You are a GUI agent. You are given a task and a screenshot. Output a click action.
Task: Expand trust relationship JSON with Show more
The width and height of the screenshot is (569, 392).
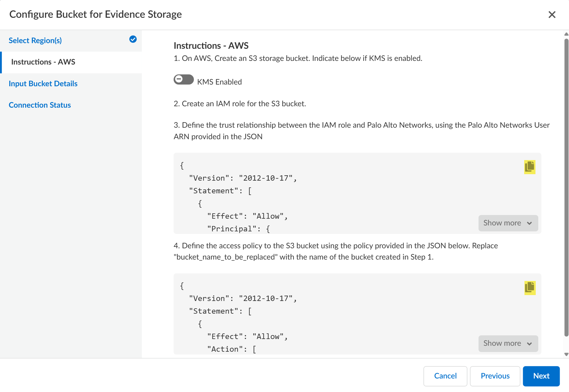[508, 223]
